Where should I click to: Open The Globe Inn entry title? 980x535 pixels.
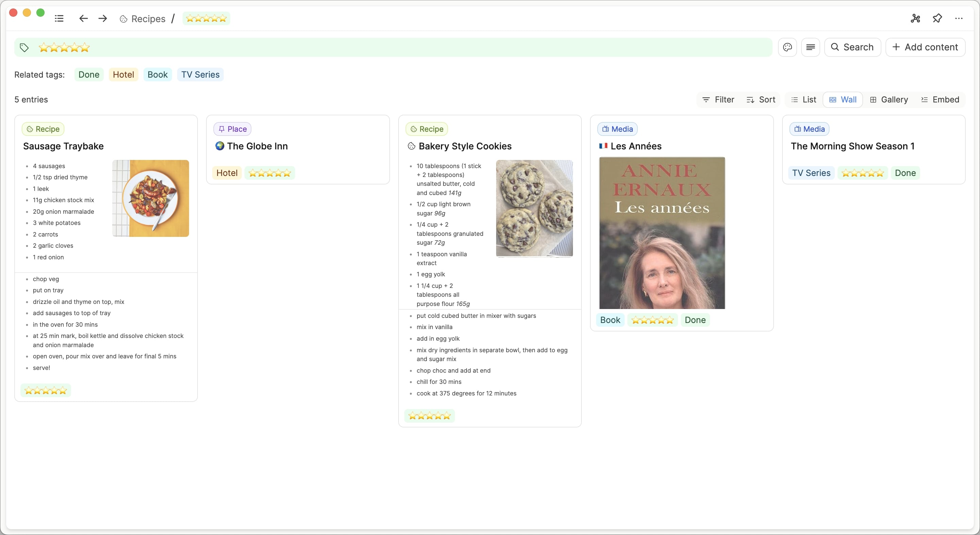[257, 146]
